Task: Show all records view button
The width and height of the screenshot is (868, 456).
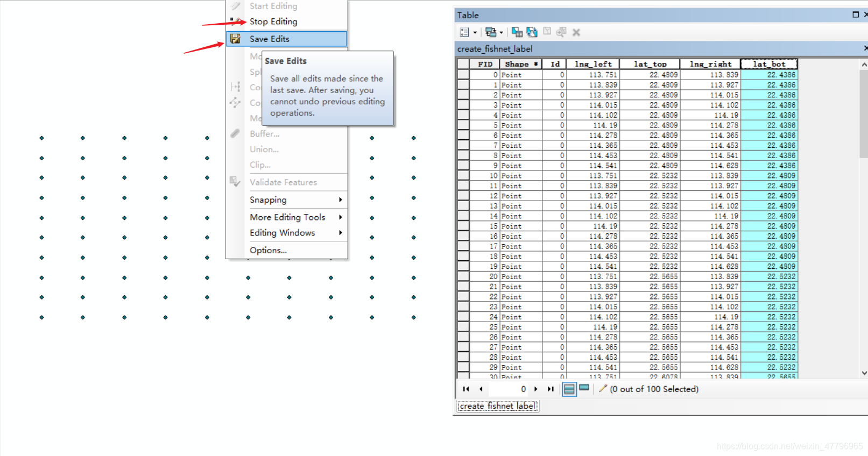Action: pyautogui.click(x=569, y=389)
